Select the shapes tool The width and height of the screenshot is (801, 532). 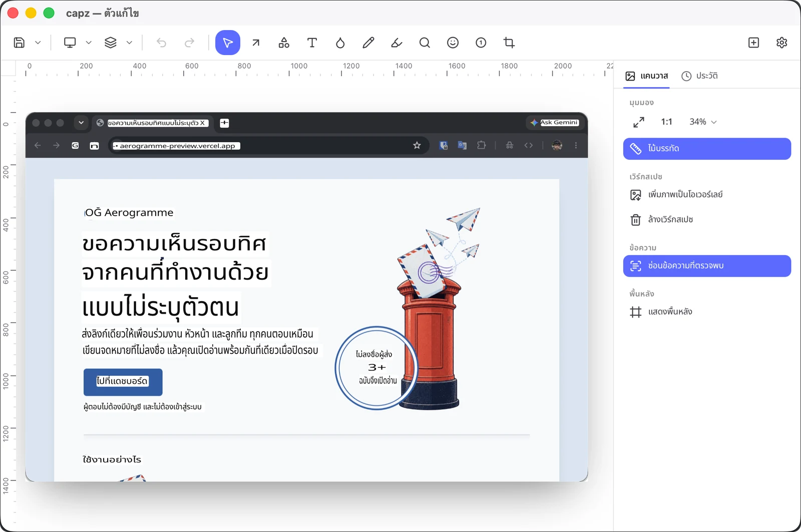(x=284, y=43)
